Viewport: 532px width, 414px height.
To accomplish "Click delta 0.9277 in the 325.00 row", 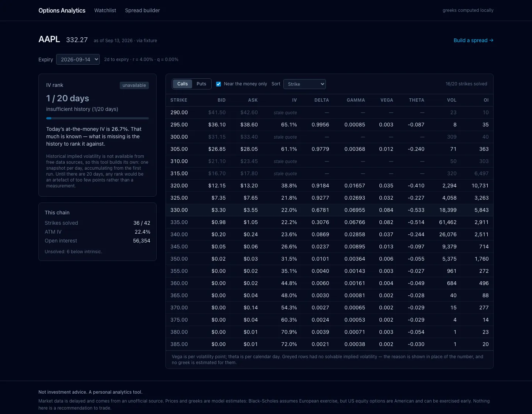I will (320, 198).
